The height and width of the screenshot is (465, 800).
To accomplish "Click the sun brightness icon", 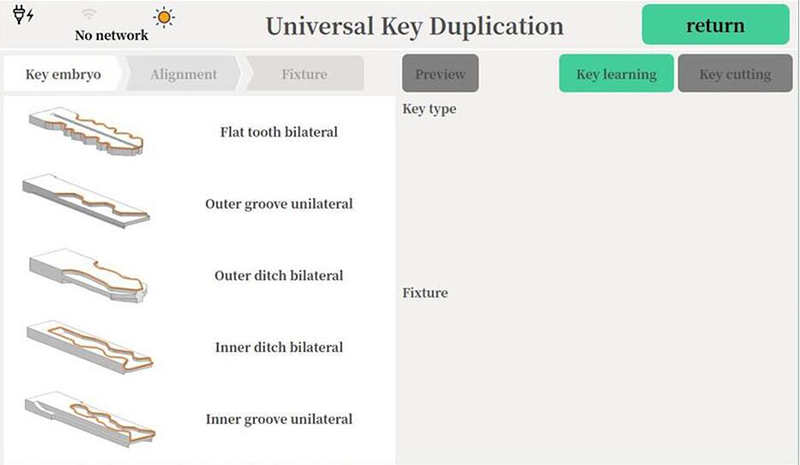I will click(164, 18).
